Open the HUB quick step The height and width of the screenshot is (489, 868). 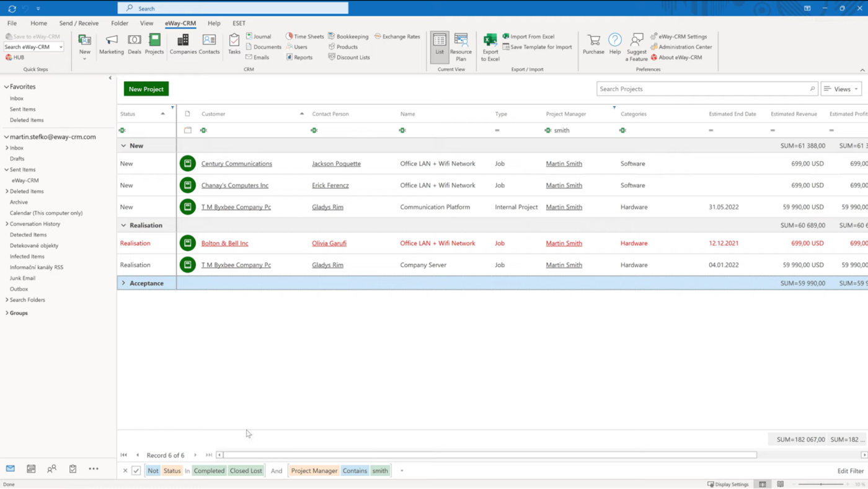click(15, 58)
